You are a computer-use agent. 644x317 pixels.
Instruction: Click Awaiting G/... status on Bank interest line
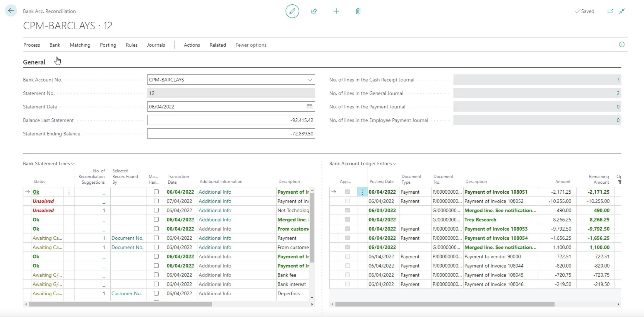tap(47, 284)
